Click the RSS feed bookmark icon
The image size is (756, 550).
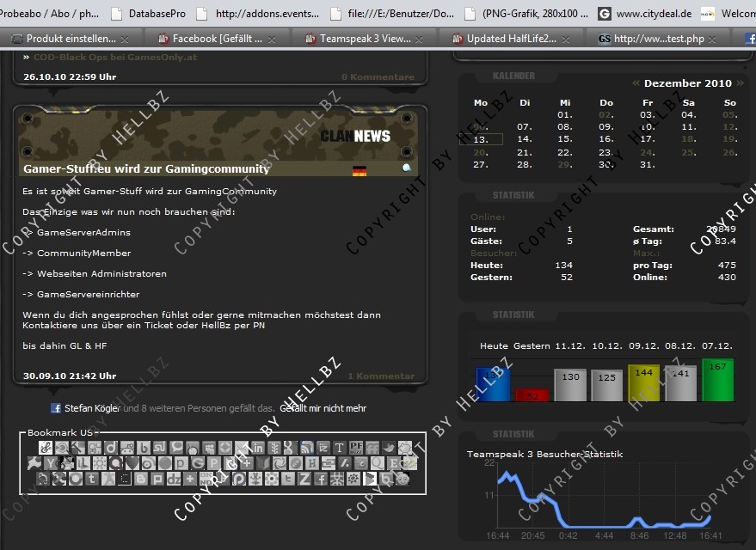(307, 448)
